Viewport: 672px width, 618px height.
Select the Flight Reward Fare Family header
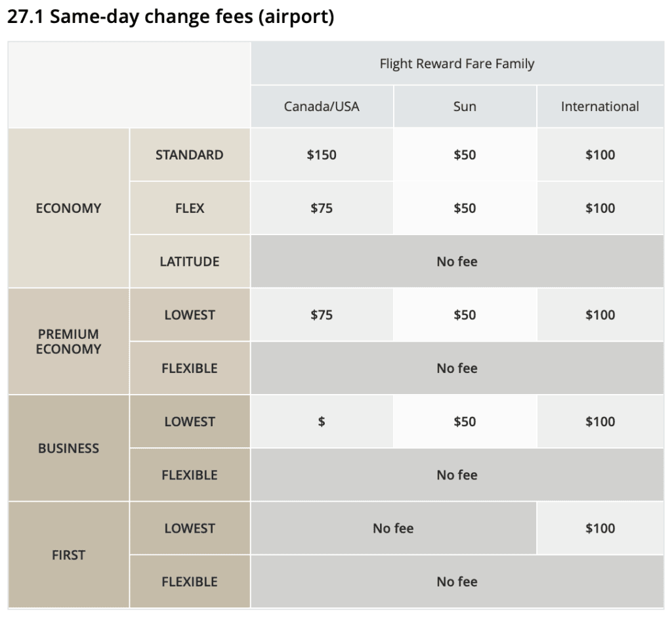(x=457, y=64)
